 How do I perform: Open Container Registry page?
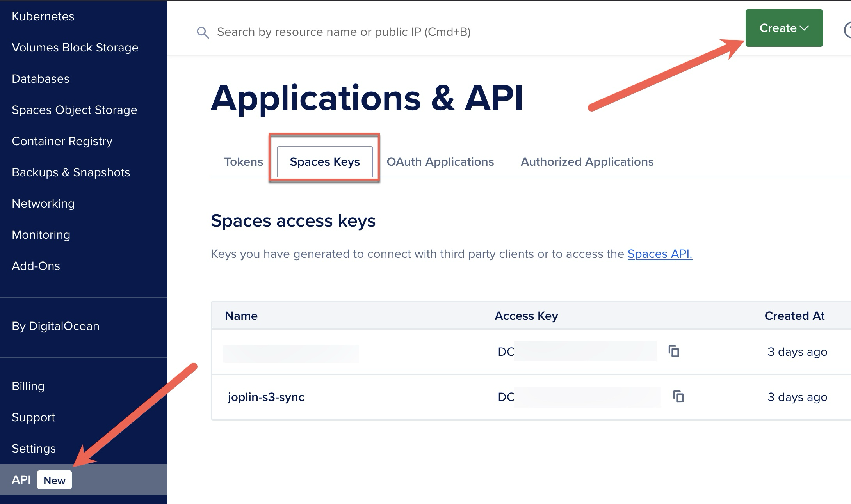coord(62,141)
